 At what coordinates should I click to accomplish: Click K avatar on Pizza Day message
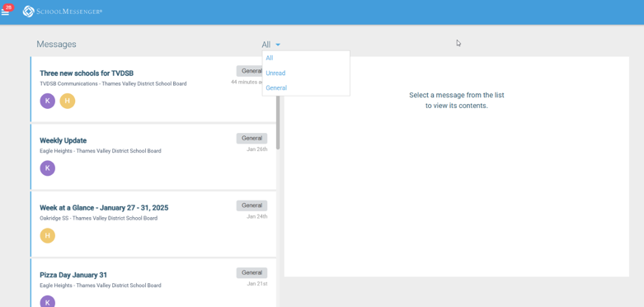(48, 302)
